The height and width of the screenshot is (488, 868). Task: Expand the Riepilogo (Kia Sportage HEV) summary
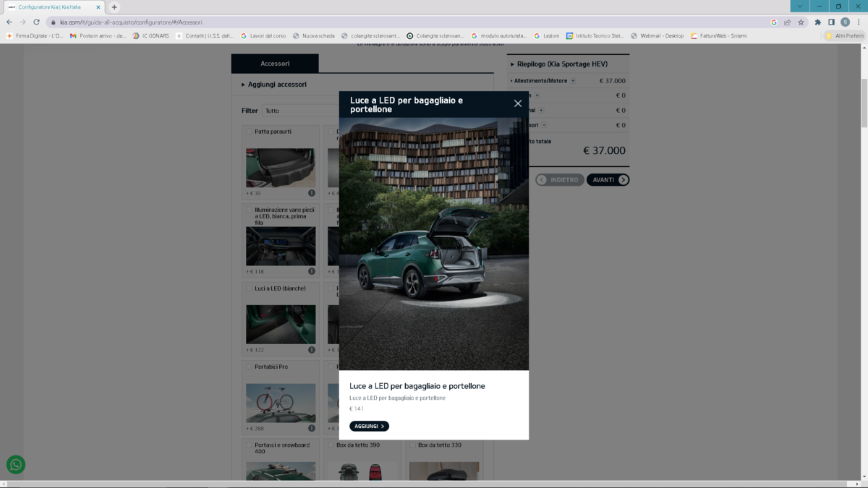(559, 64)
